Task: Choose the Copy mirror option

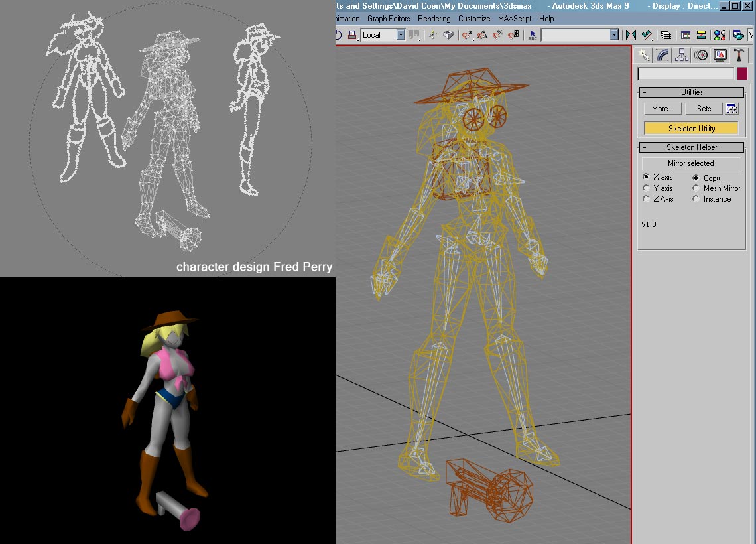Action: click(x=696, y=178)
